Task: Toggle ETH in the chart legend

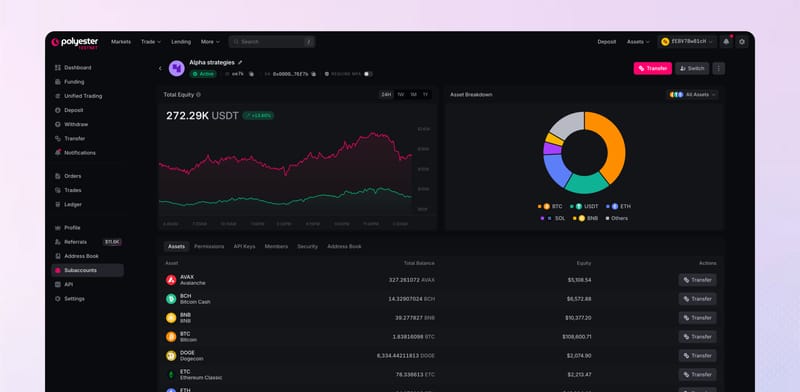Action: [x=618, y=206]
